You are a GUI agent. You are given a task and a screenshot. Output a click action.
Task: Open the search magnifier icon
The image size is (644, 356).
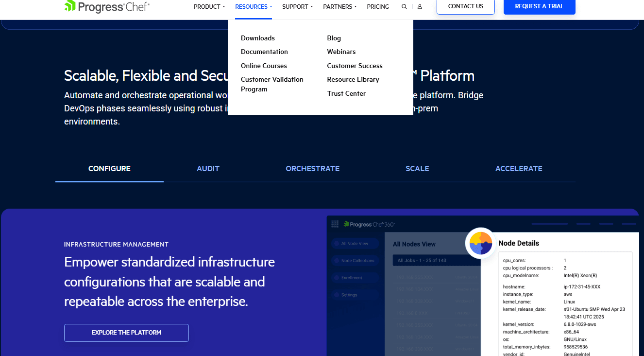click(x=404, y=7)
